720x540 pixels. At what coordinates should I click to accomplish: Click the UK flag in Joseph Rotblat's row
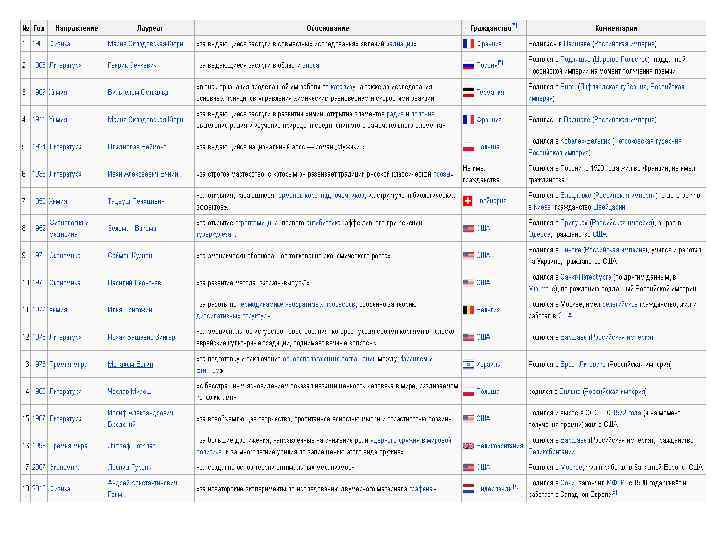click(x=468, y=445)
